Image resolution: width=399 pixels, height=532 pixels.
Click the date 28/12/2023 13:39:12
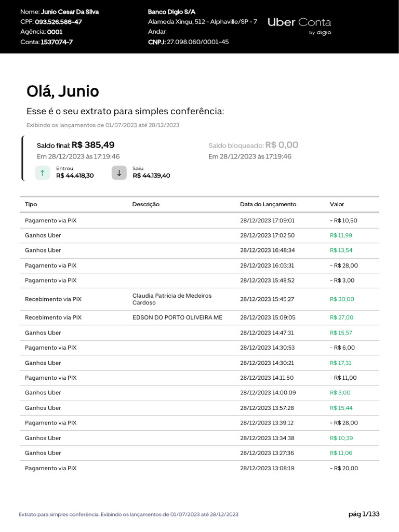pos(267,423)
